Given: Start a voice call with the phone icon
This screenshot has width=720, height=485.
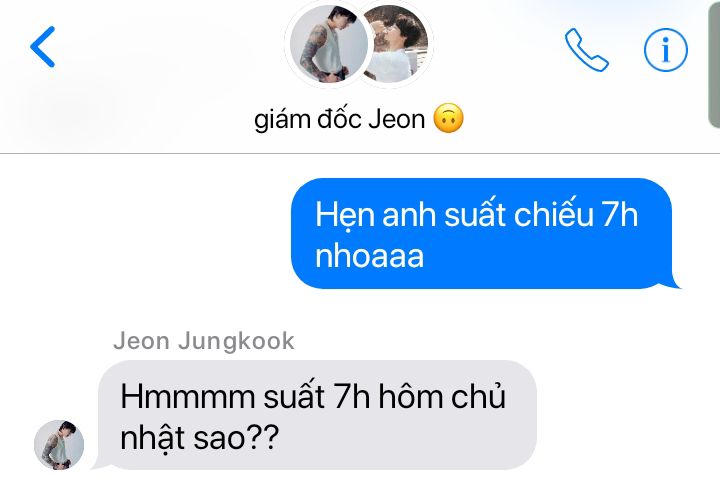Looking at the screenshot, I should point(586,50).
